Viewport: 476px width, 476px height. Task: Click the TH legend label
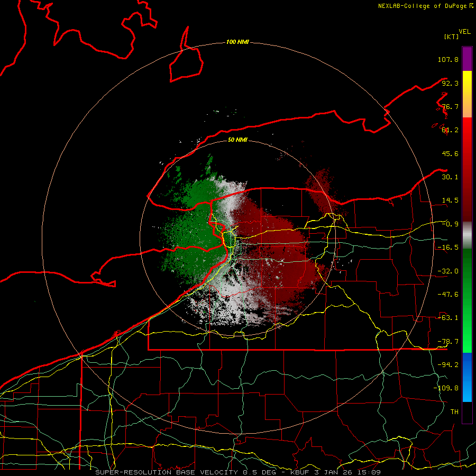point(454,412)
